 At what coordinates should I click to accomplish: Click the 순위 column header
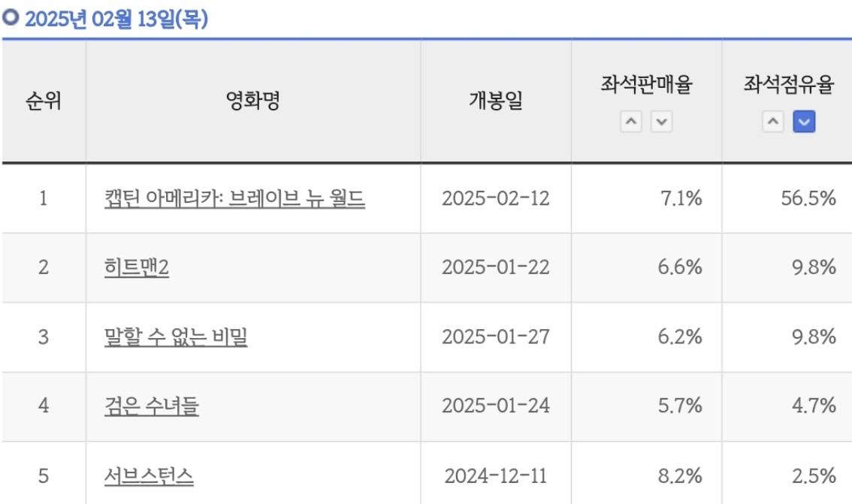(44, 101)
